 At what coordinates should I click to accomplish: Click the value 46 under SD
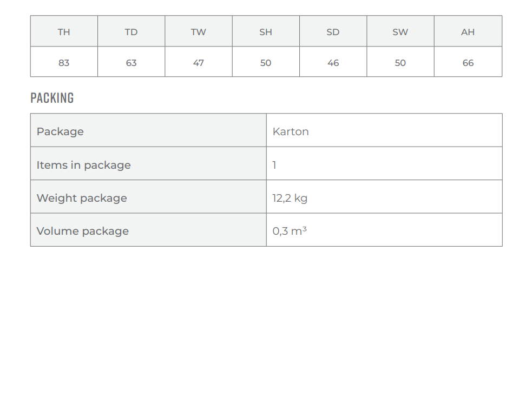(x=333, y=63)
